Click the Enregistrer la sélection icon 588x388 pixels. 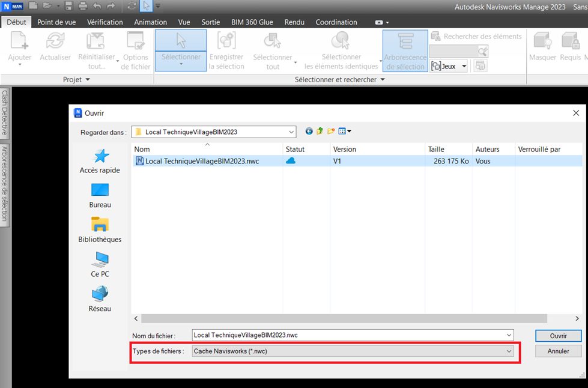pos(226,40)
